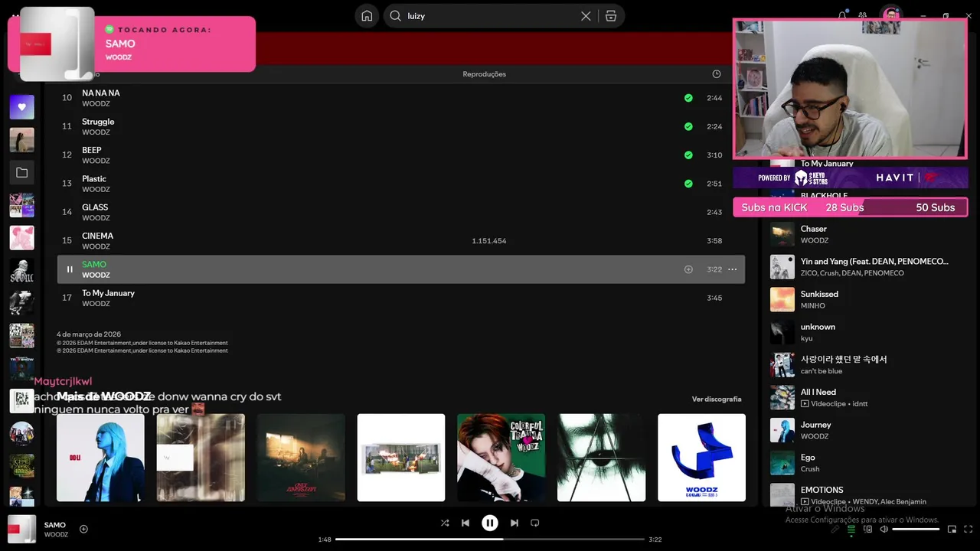Toggle repeat mode
Viewport: 980px width, 551px height.
[x=535, y=523]
